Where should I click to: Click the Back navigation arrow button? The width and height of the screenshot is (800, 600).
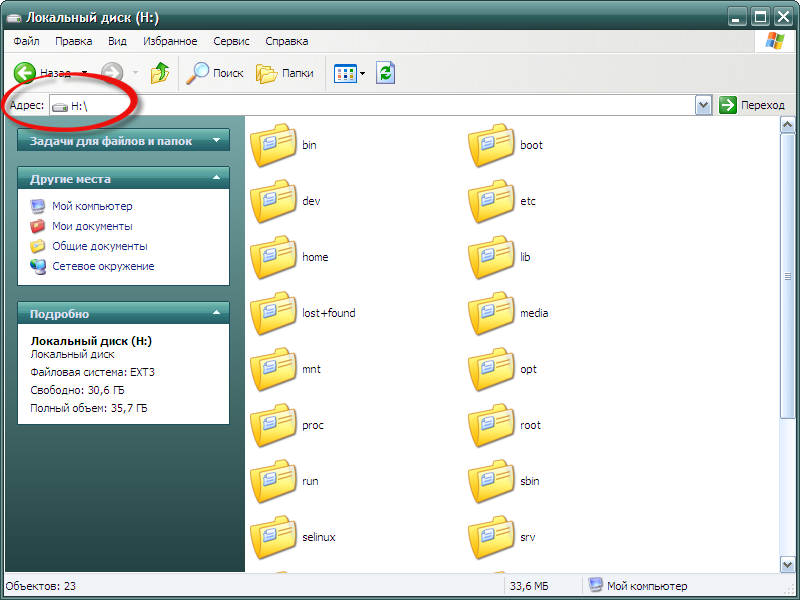pos(26,73)
